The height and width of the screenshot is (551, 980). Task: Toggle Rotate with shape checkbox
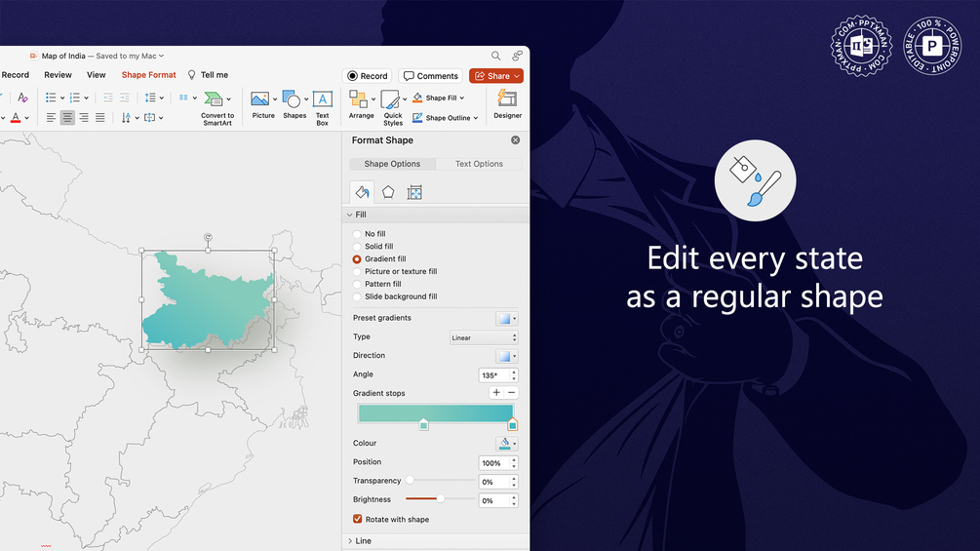point(358,519)
